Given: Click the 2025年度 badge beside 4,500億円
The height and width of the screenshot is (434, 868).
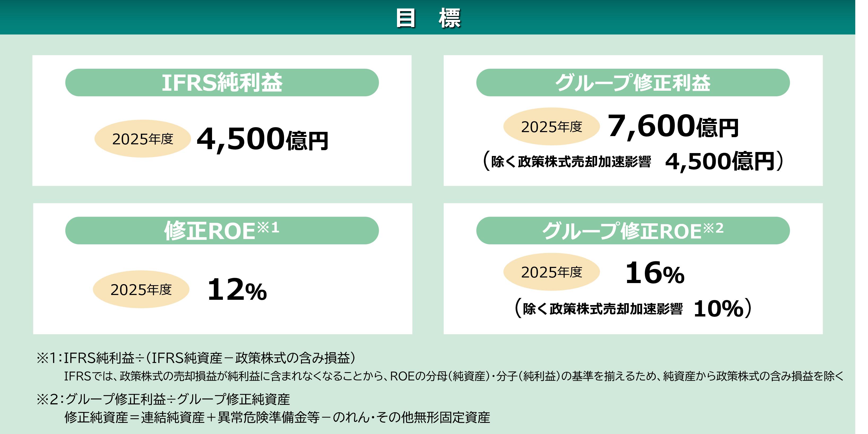Looking at the screenshot, I should click(142, 138).
